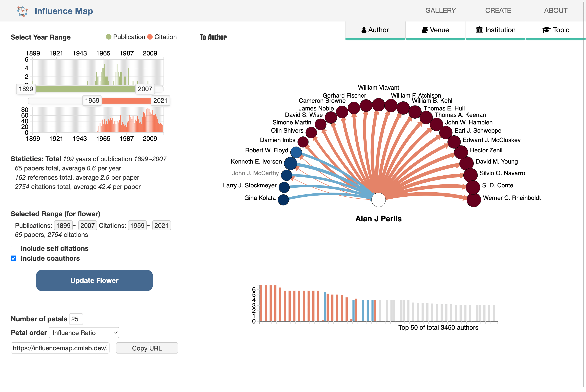Image resolution: width=586 pixels, height=392 pixels.
Task: Click the Influence Map logo icon
Action: [22, 11]
